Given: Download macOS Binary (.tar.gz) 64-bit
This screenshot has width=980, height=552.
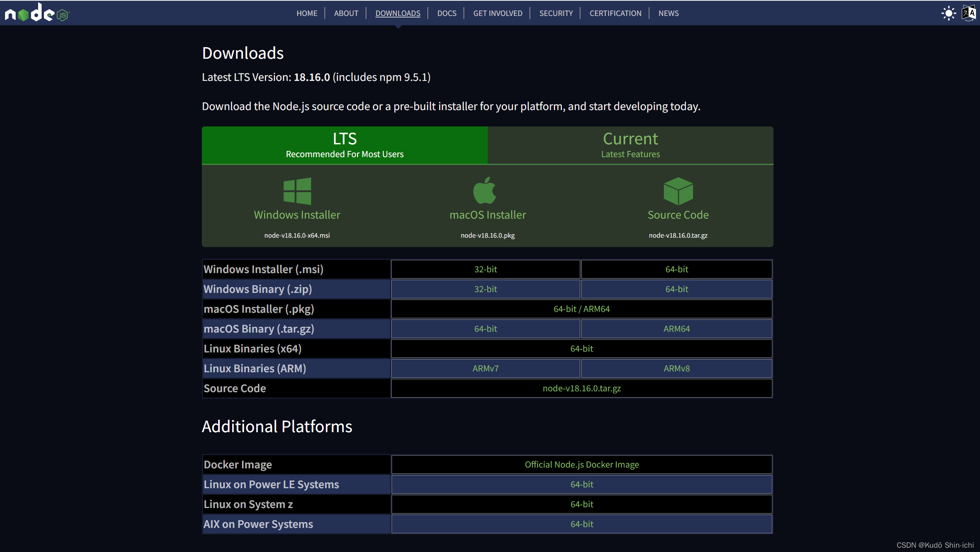Looking at the screenshot, I should click(x=485, y=329).
